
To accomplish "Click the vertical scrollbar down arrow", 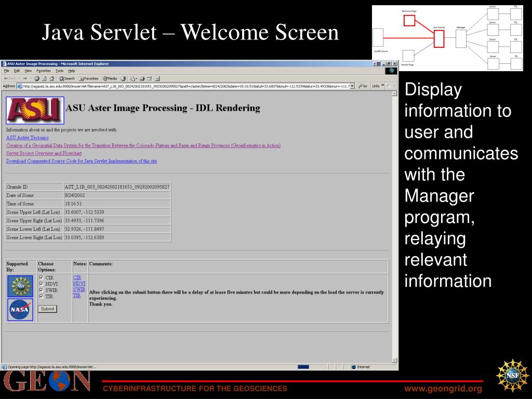I will (x=394, y=360).
